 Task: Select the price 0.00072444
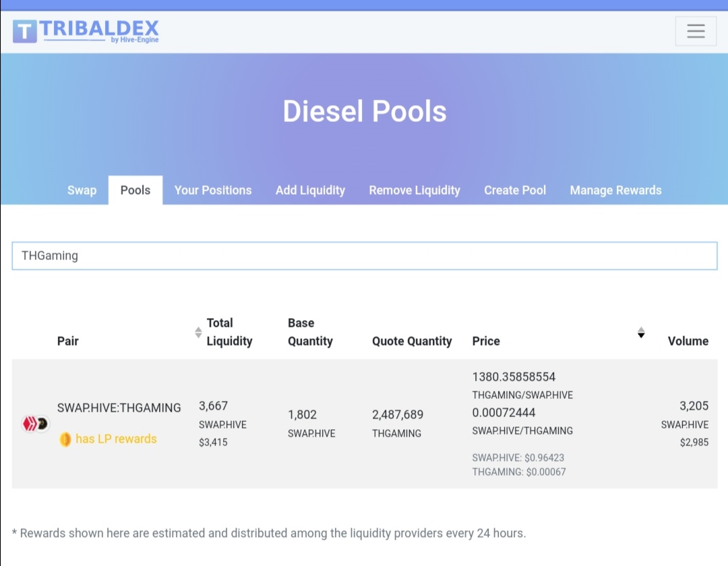(x=504, y=412)
